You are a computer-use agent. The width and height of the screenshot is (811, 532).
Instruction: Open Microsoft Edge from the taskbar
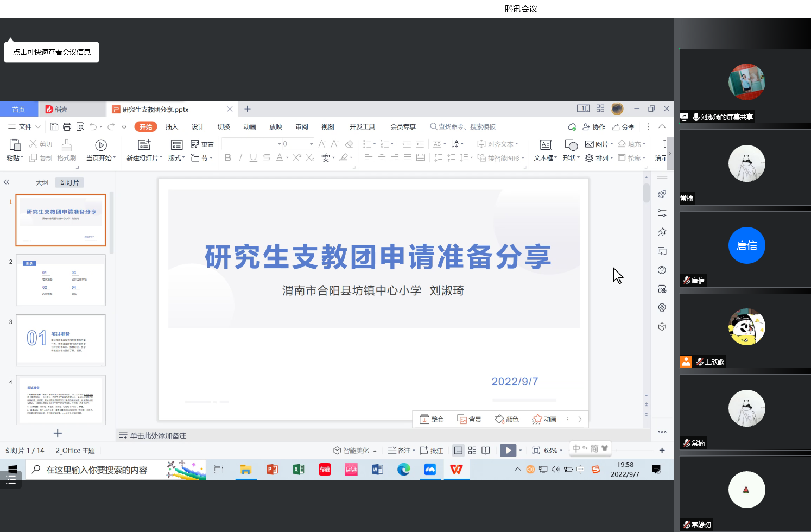click(x=403, y=469)
